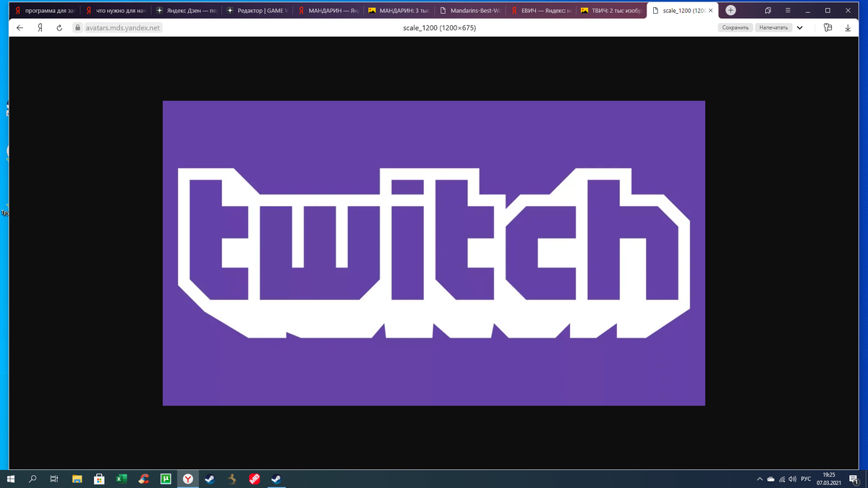Switch to the 'ЕВИЧ — Яндекс' tab

541,11
